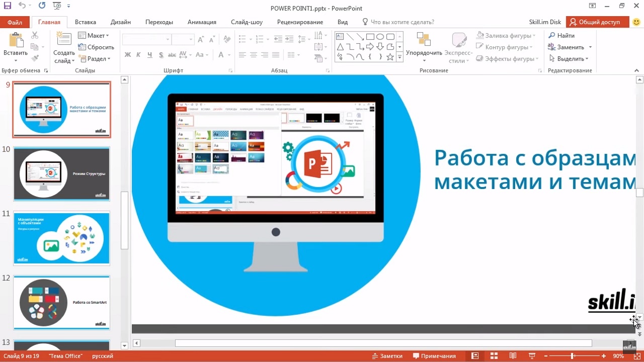This screenshot has height=362, width=644.
Task: Expand the Section (Раздел) dropdown
Action: 95,59
